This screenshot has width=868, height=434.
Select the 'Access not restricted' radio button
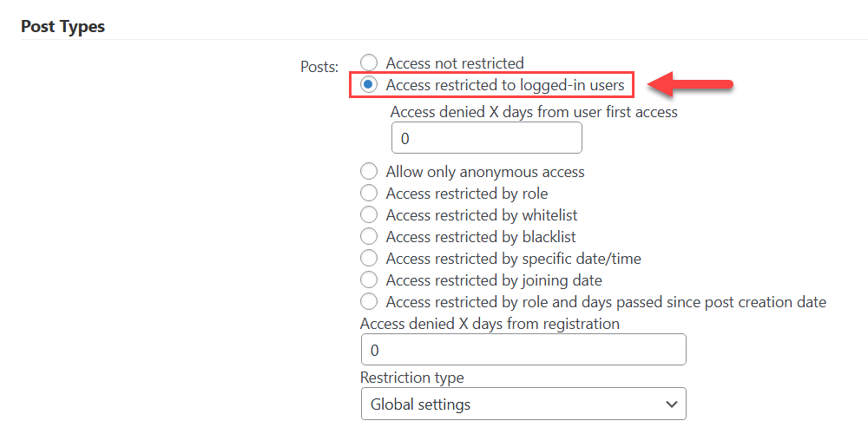click(369, 63)
